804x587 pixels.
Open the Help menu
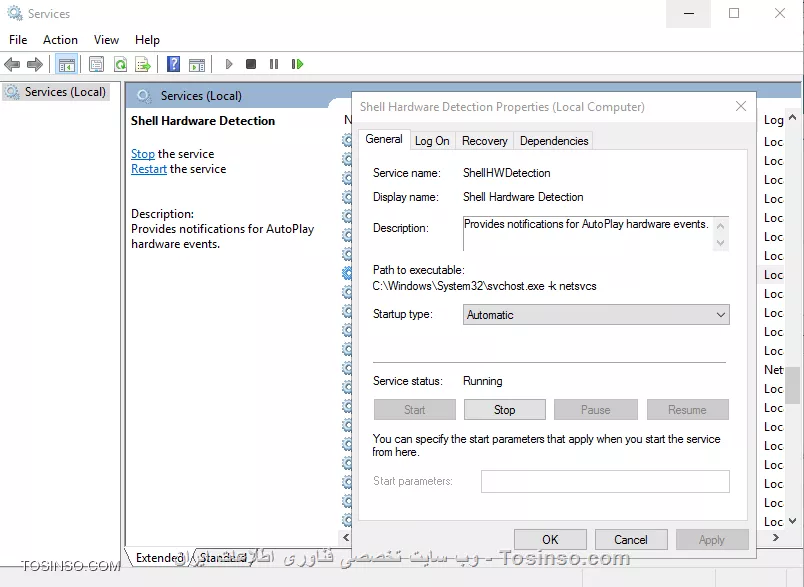coord(147,40)
